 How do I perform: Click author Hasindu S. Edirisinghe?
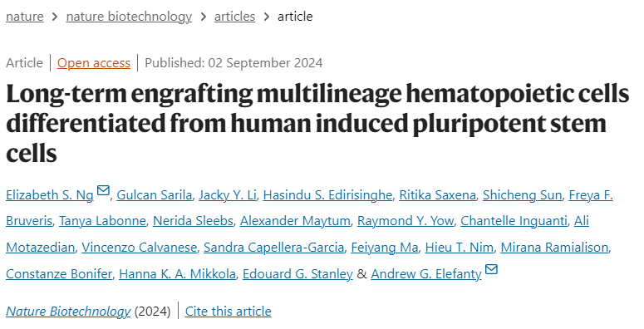pyautogui.click(x=327, y=194)
